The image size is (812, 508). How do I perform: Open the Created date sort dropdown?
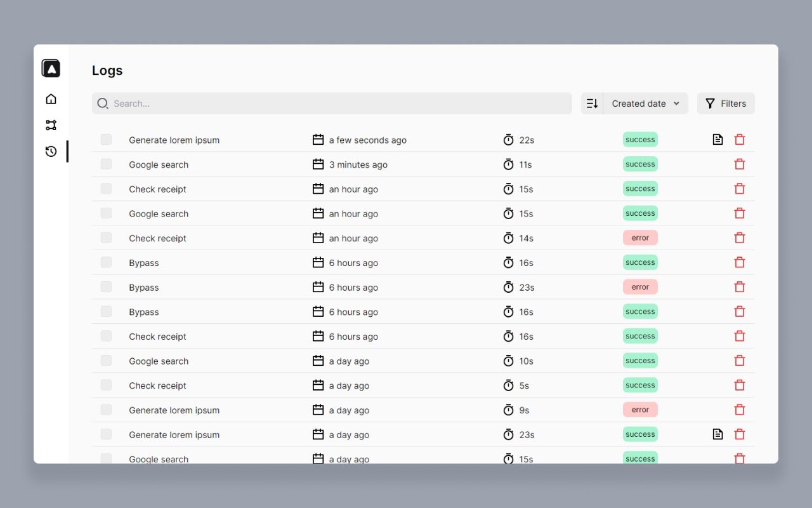pyautogui.click(x=646, y=104)
